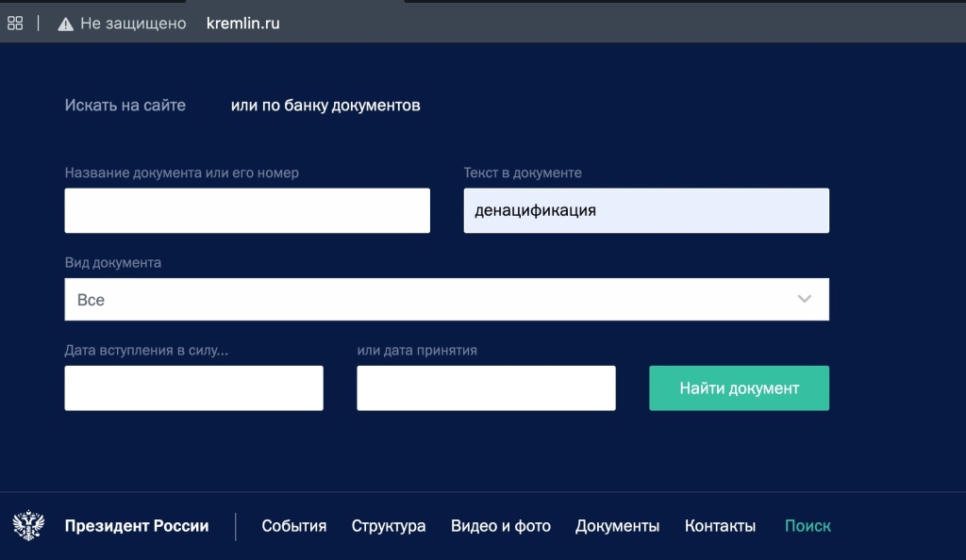Click the "или дата принятия" date field

485,387
